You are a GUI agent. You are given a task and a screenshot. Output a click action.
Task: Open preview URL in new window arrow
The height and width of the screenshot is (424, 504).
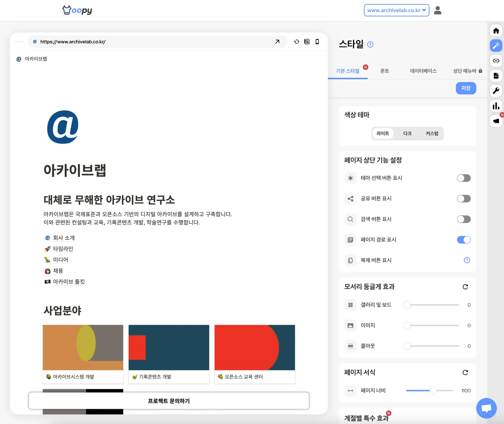coord(277,42)
